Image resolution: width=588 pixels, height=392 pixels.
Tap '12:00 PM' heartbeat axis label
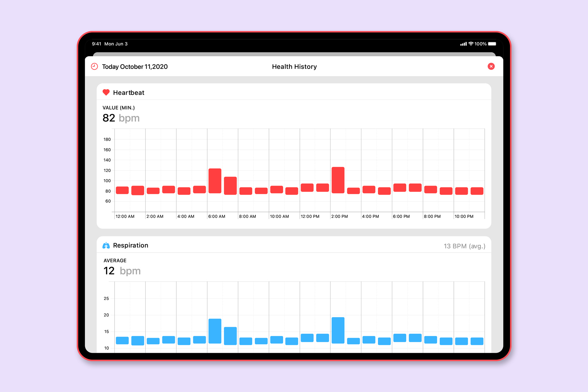point(310,217)
